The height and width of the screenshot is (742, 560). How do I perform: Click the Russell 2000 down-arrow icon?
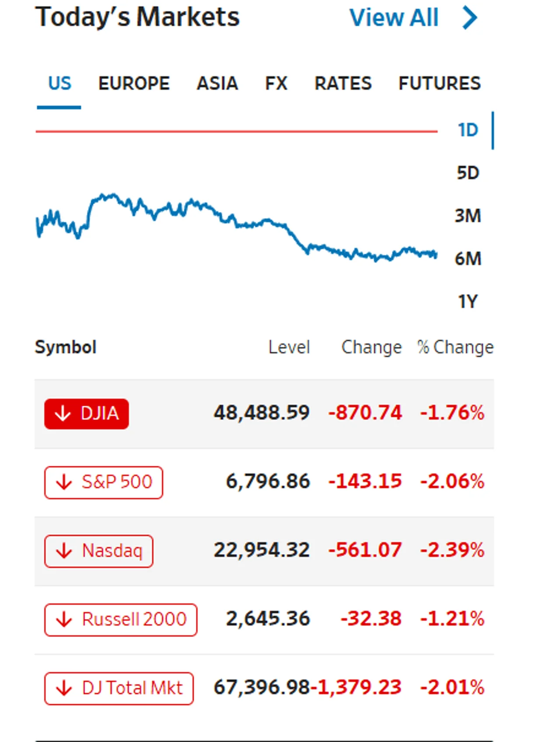(x=64, y=620)
